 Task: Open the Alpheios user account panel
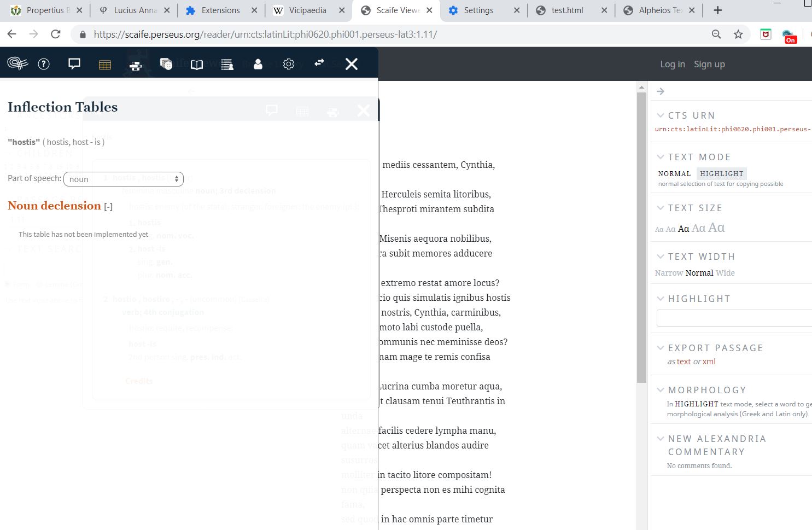pyautogui.click(x=258, y=64)
